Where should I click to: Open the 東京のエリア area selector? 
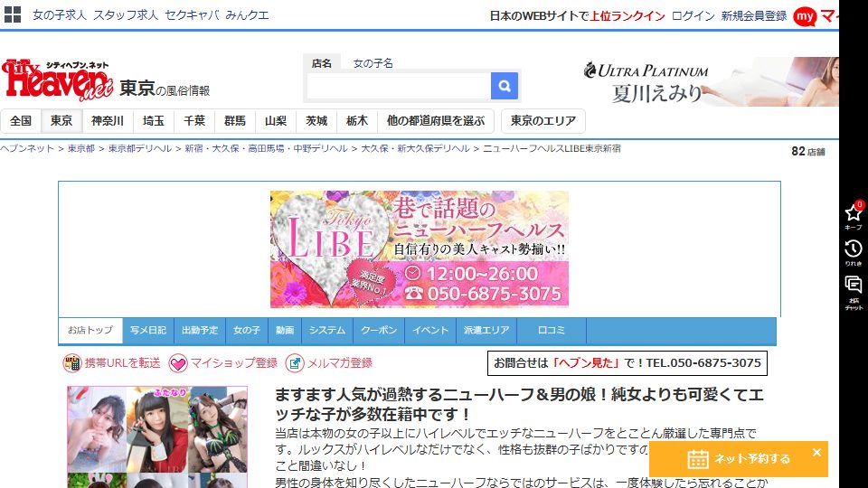[543, 120]
